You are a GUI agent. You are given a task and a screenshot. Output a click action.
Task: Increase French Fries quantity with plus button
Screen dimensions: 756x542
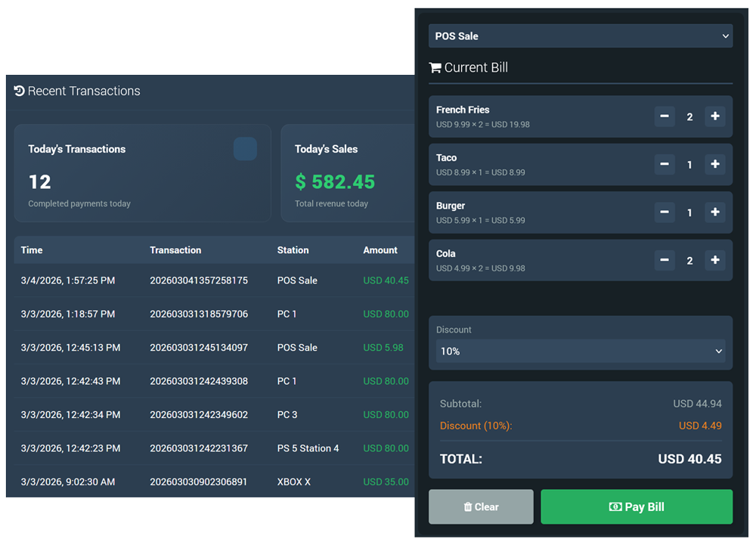(714, 116)
